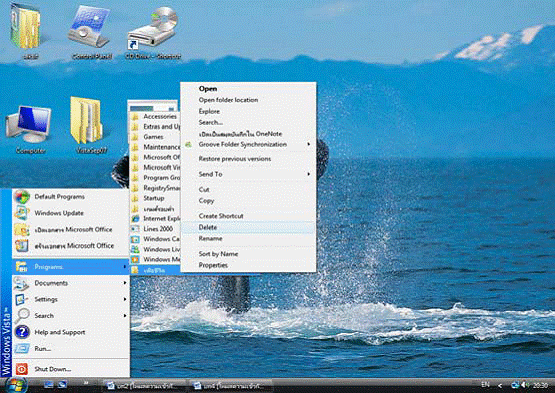Viewport: 555px width, 393px height.
Task: Click second taskbar window button
Action: point(230,386)
